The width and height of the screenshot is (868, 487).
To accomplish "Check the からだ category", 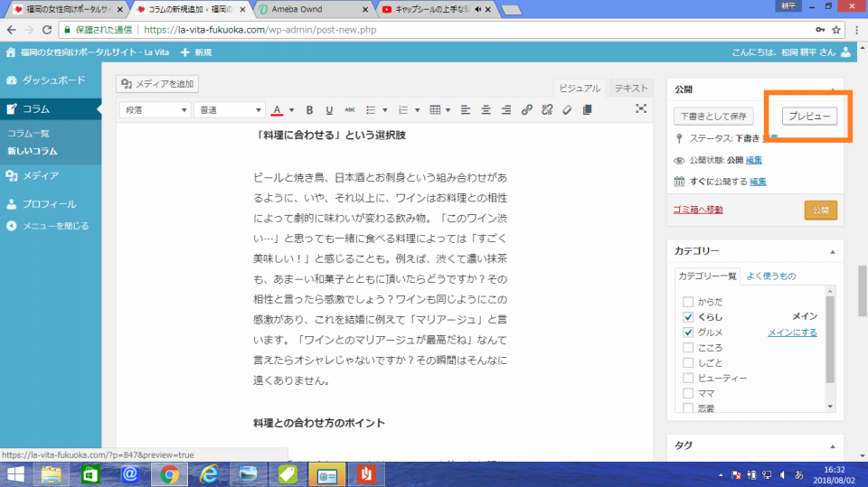I will 688,302.
